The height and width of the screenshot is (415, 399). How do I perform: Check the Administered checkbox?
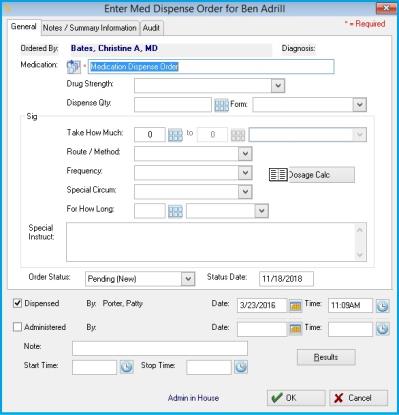[17, 327]
